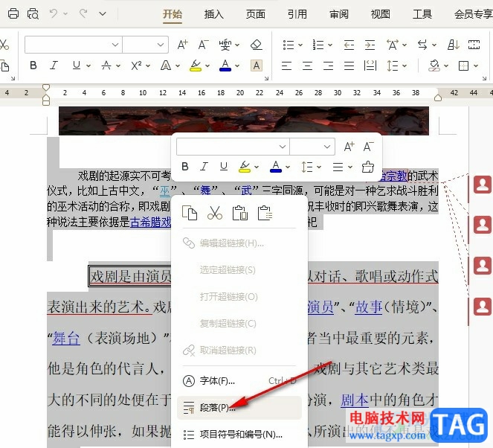The width and height of the screenshot is (493, 448).
Task: Click the top comment author avatar
Action: point(482,185)
